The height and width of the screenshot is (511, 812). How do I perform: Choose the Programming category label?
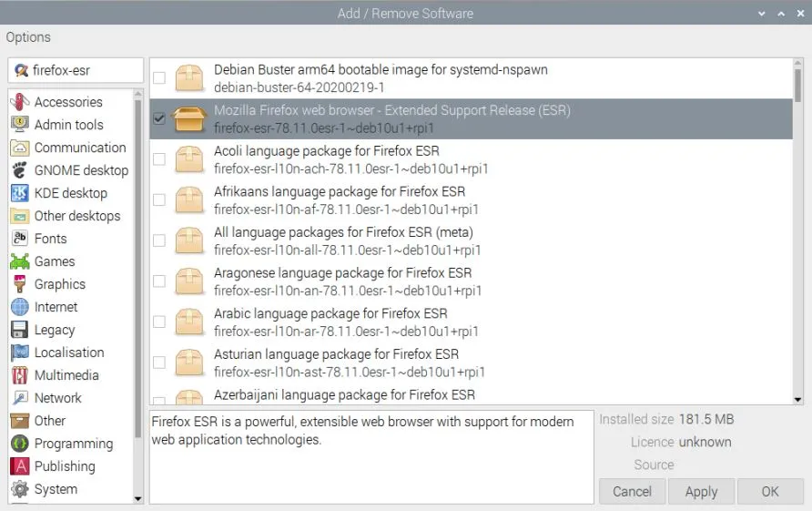(74, 444)
